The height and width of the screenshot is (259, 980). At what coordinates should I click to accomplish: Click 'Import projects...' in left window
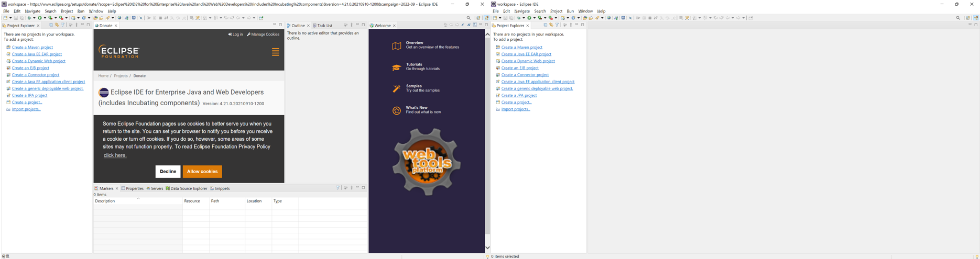[26, 109]
